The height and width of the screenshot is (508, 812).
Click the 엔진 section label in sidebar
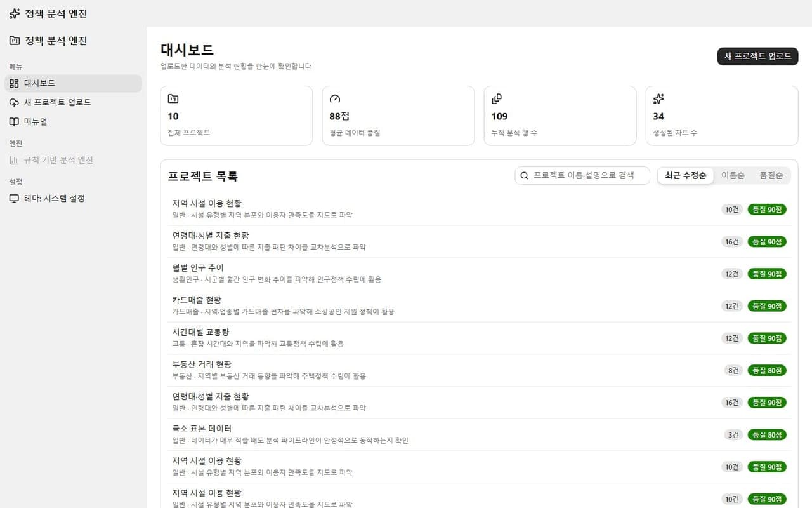tap(16, 144)
